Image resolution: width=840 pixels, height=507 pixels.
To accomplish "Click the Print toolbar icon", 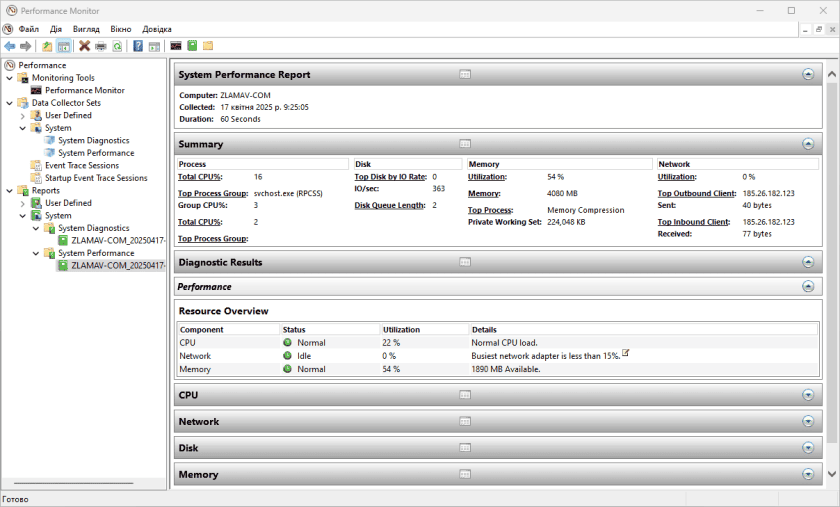I will pyautogui.click(x=101, y=46).
